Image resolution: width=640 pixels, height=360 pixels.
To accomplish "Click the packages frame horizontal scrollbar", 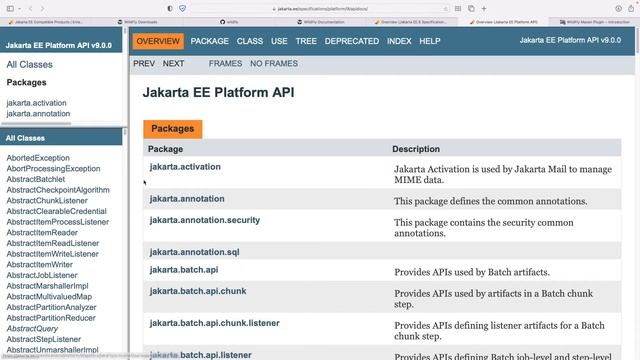I will tap(36, 124).
